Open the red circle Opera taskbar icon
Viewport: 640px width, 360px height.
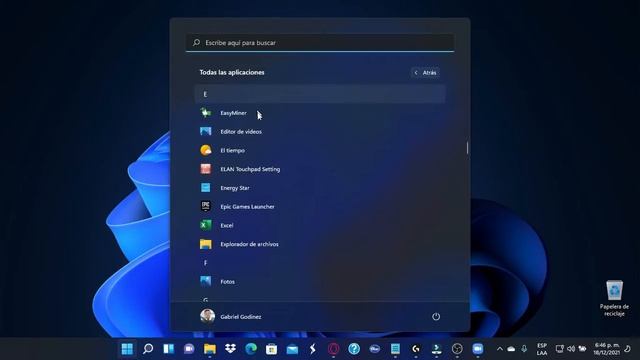(x=333, y=349)
